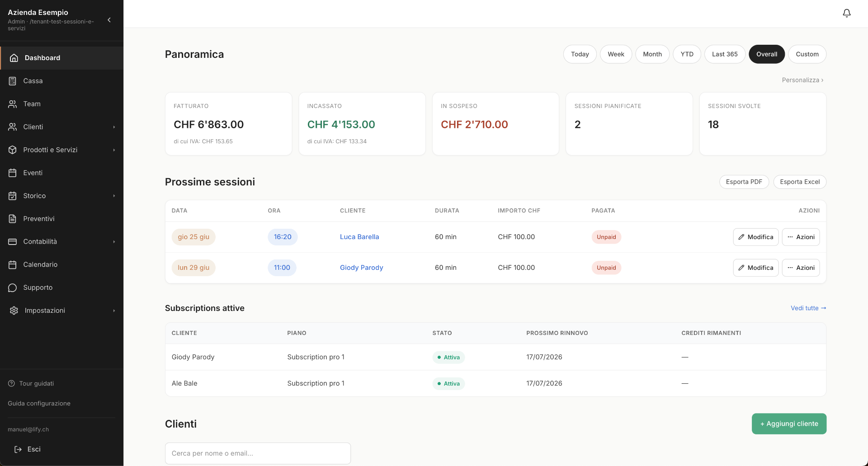Viewport: 868px width, 466px height.
Task: Click the Attiva status for Ale Bale
Action: pyautogui.click(x=448, y=384)
